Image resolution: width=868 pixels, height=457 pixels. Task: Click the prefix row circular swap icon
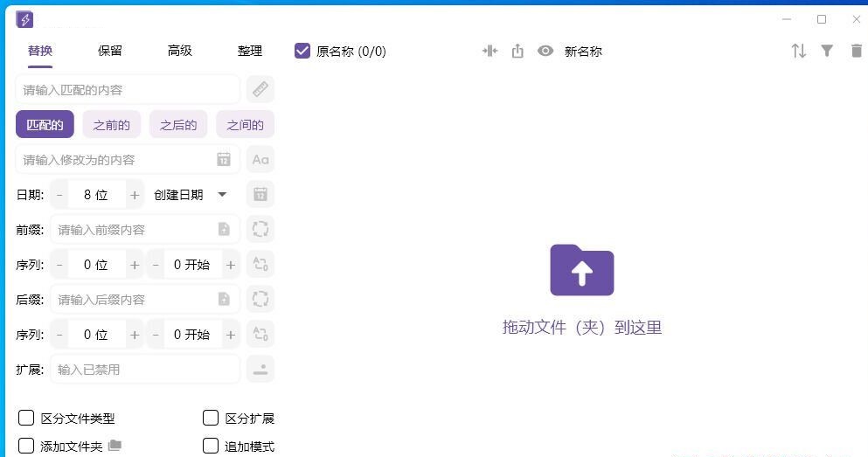pyautogui.click(x=260, y=229)
